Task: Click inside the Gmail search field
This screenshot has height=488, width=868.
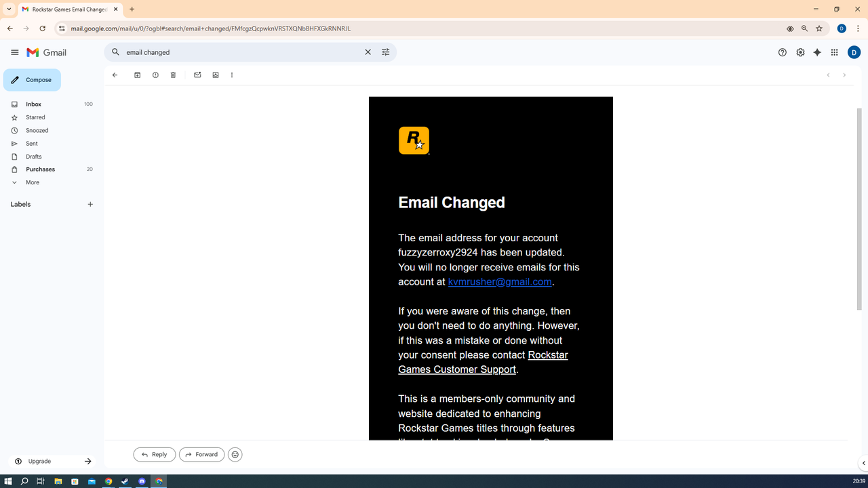Action: (x=241, y=52)
